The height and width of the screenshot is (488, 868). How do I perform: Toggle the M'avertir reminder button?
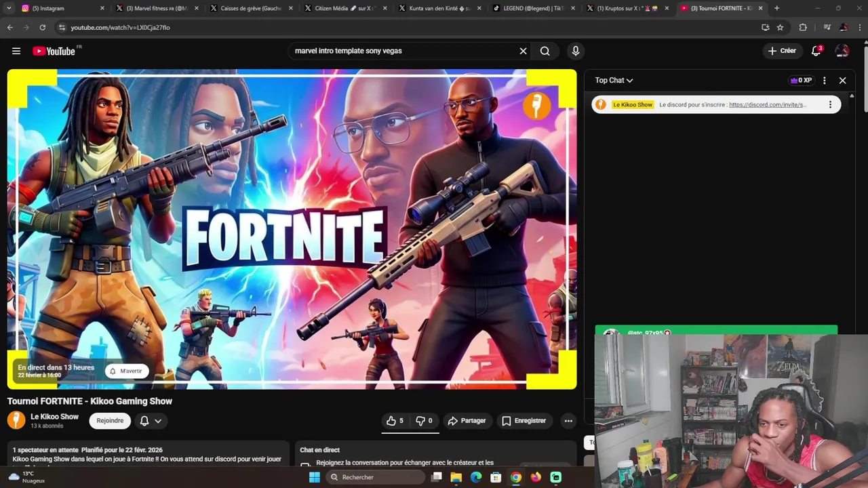127,371
